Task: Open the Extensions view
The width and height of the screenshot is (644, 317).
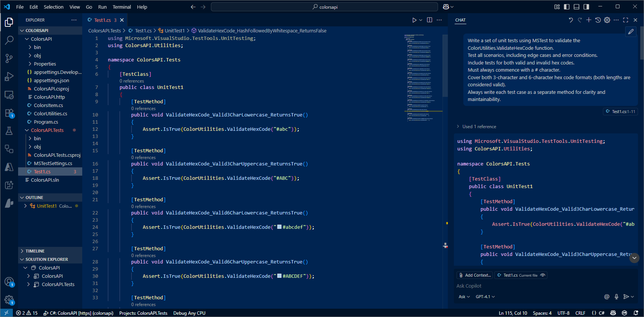Action: pyautogui.click(x=9, y=113)
